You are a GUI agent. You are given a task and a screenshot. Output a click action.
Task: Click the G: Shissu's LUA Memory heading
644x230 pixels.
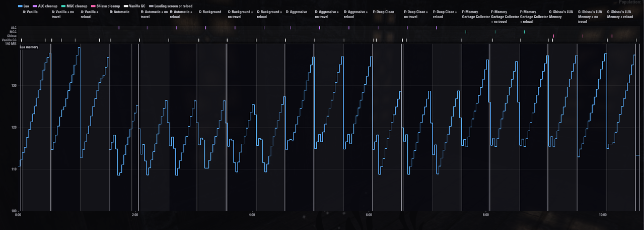(x=561, y=14)
